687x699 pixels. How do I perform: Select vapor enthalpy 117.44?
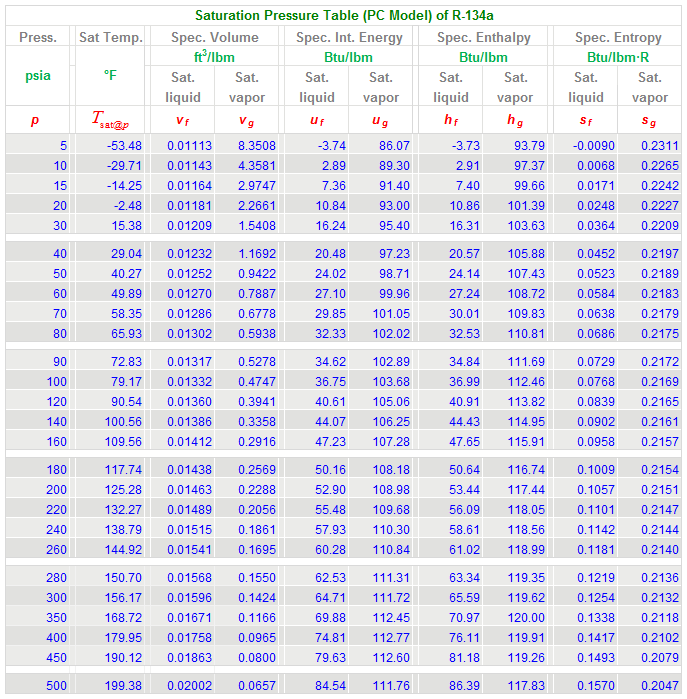(526, 489)
